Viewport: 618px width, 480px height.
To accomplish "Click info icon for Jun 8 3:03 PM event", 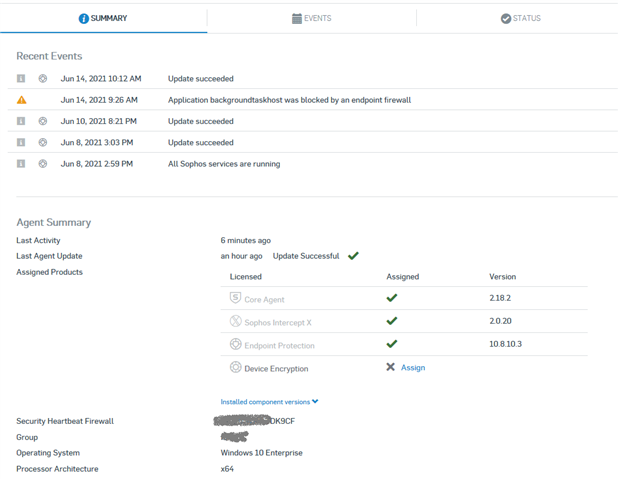I will click(21, 142).
